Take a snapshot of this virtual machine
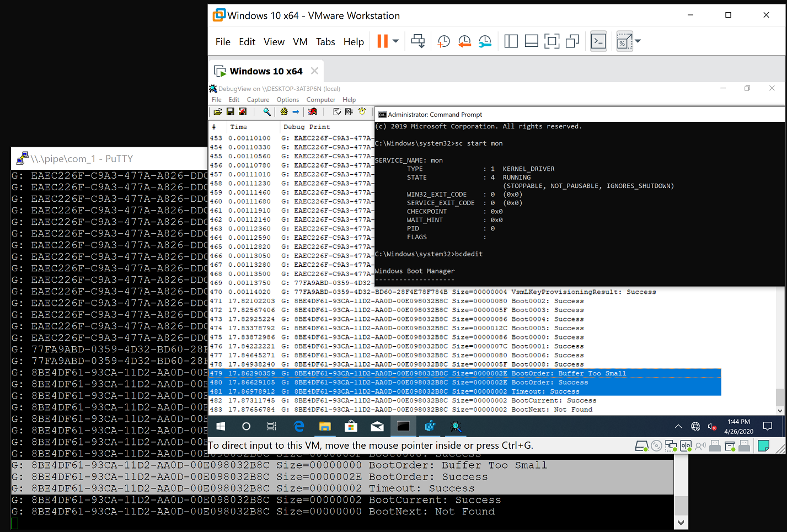This screenshot has width=787, height=532. tap(443, 41)
